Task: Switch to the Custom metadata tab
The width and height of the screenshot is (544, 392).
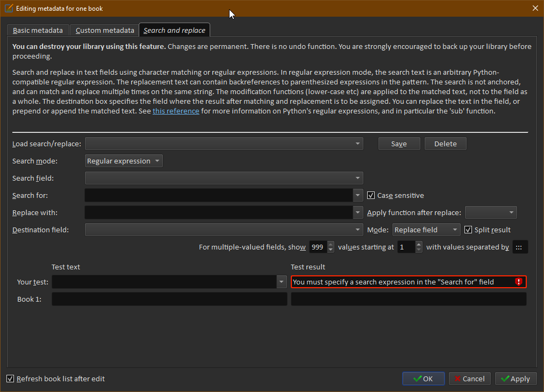Action: point(104,30)
